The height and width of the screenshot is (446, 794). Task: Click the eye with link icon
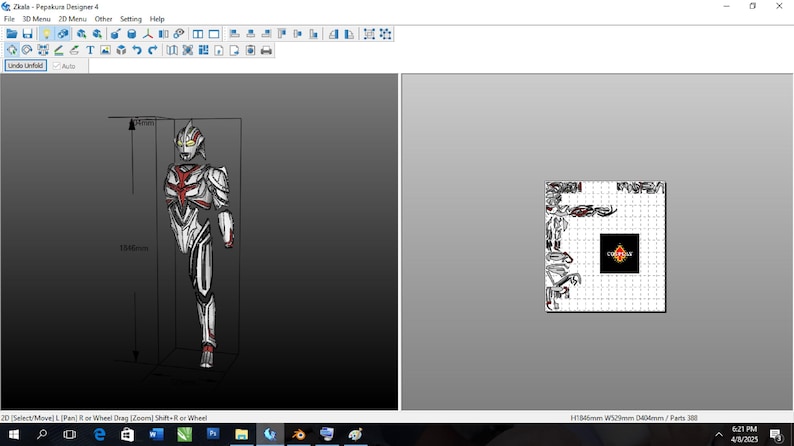[179, 34]
